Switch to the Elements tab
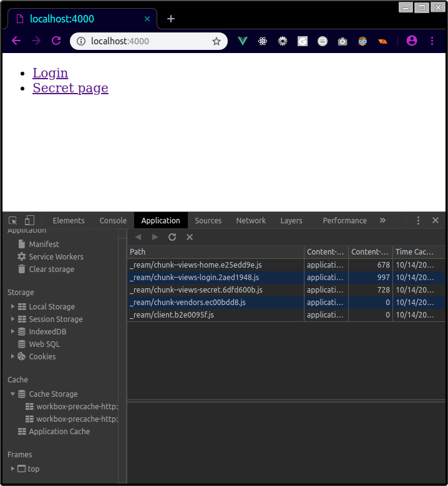The image size is (448, 486). click(69, 220)
